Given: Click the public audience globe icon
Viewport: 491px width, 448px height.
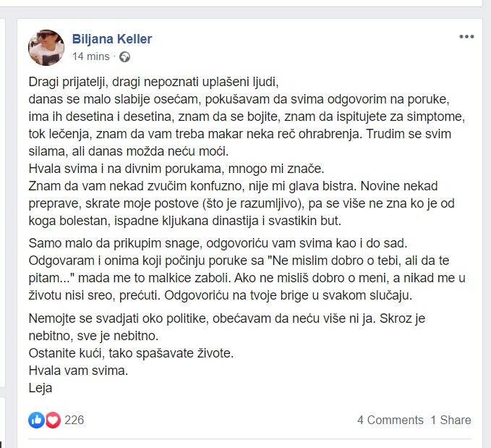Looking at the screenshot, I should 125,56.
